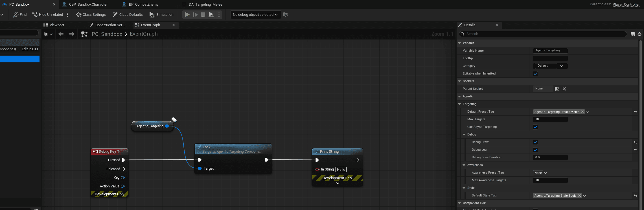Click the blueprint graph breadcrumb icon
Image resolution: width=644 pixels, height=210 pixels.
click(x=84, y=34)
